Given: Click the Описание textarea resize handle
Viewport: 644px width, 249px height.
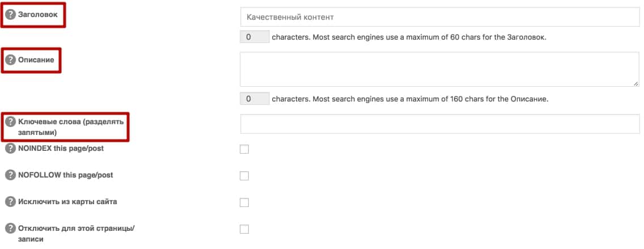Looking at the screenshot, I should 636,83.
